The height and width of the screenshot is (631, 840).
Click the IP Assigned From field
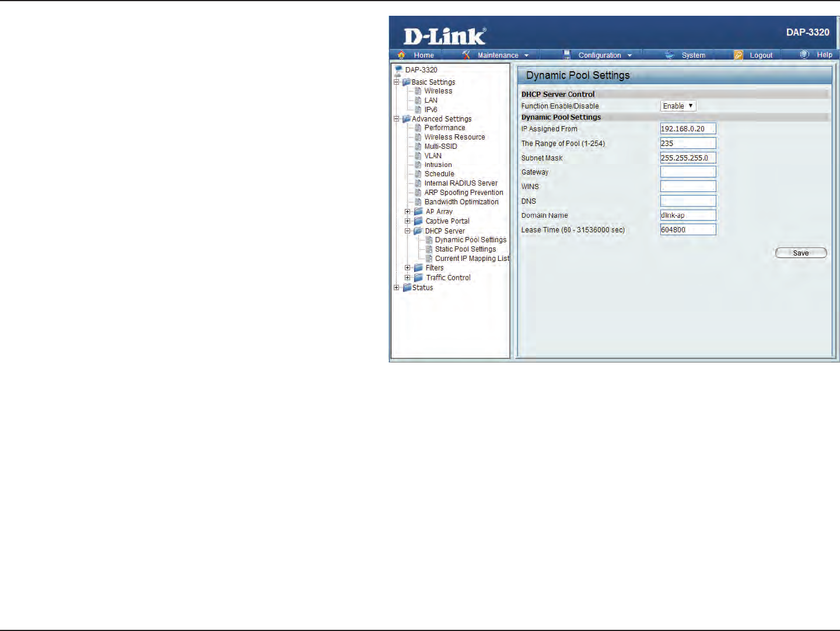click(688, 128)
